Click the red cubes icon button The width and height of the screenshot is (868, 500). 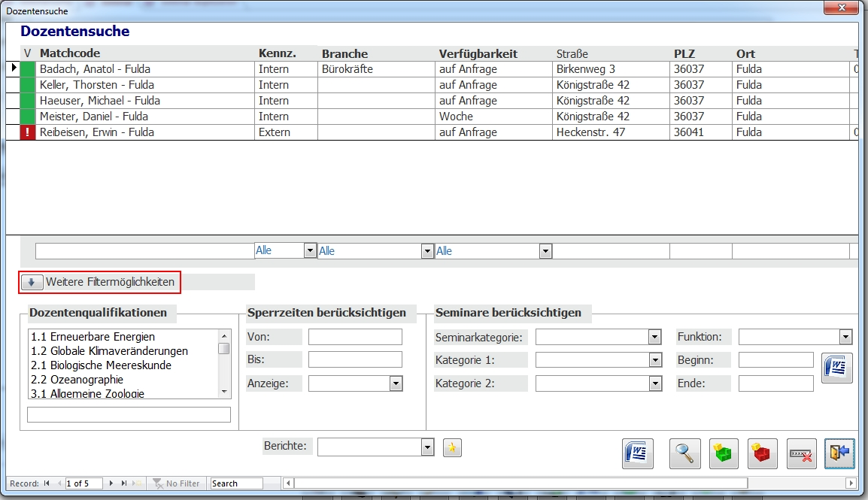762,454
